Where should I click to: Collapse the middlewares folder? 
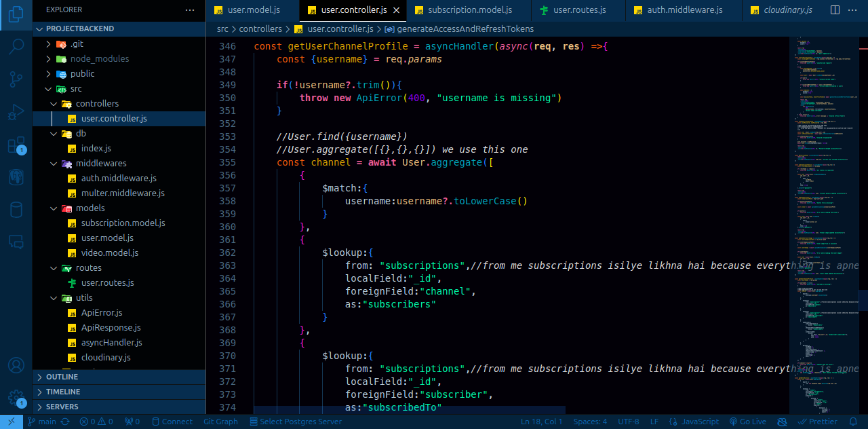tap(54, 163)
